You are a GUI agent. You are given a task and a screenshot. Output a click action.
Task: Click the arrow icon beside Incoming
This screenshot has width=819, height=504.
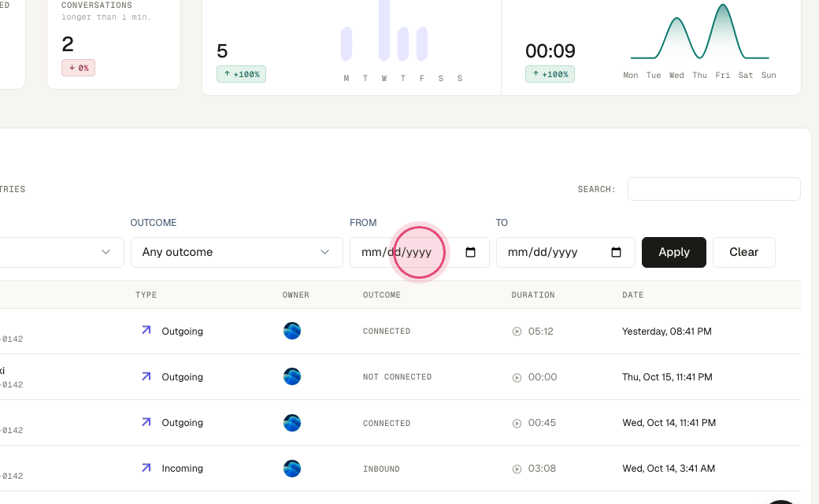coord(146,468)
